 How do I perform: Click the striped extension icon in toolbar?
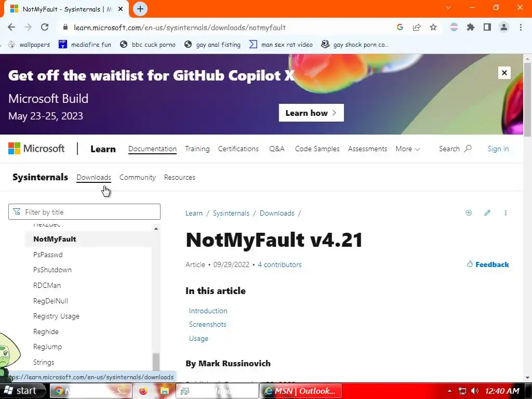click(x=454, y=27)
